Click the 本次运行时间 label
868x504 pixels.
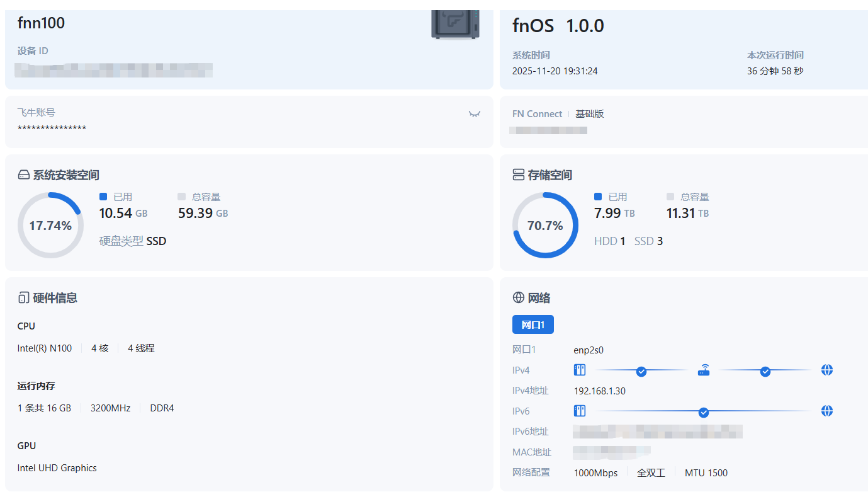pos(775,55)
